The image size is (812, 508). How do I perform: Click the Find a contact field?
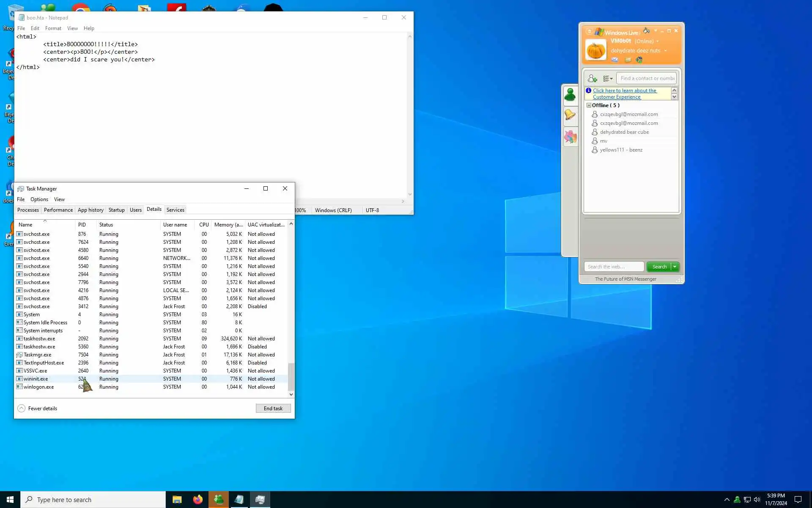tap(647, 78)
